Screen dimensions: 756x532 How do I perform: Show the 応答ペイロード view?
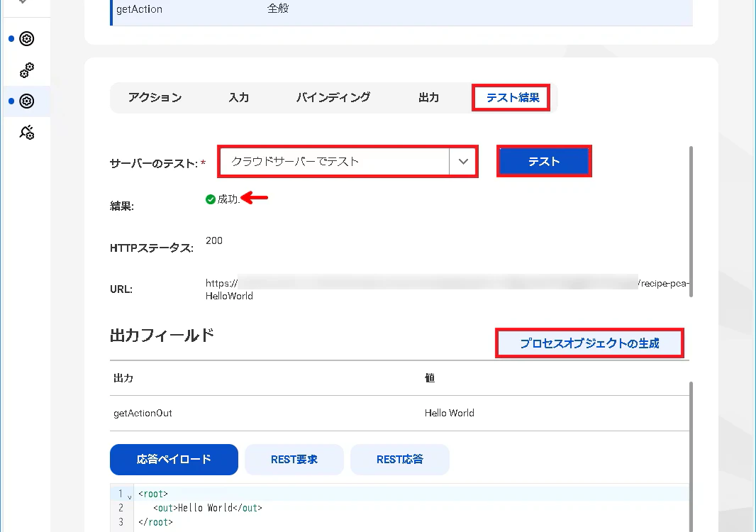coord(174,459)
